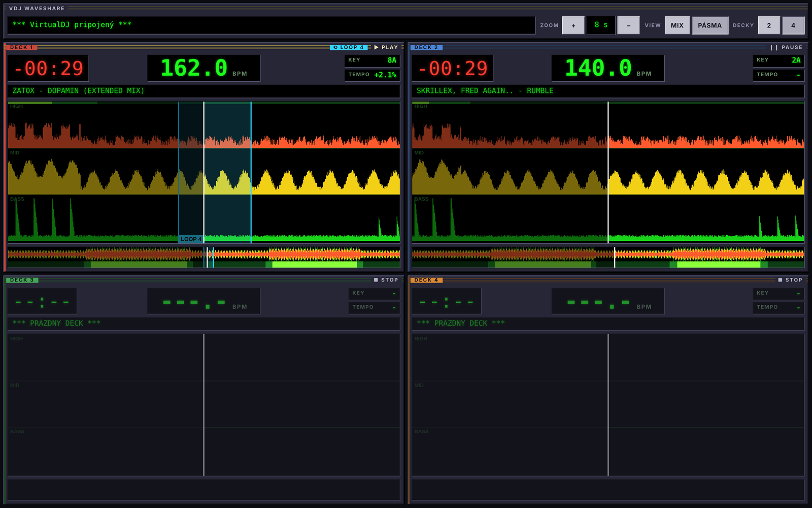Click Deck 2 remaining time -00:29
This screenshot has height=508, width=812.
pos(452,68)
